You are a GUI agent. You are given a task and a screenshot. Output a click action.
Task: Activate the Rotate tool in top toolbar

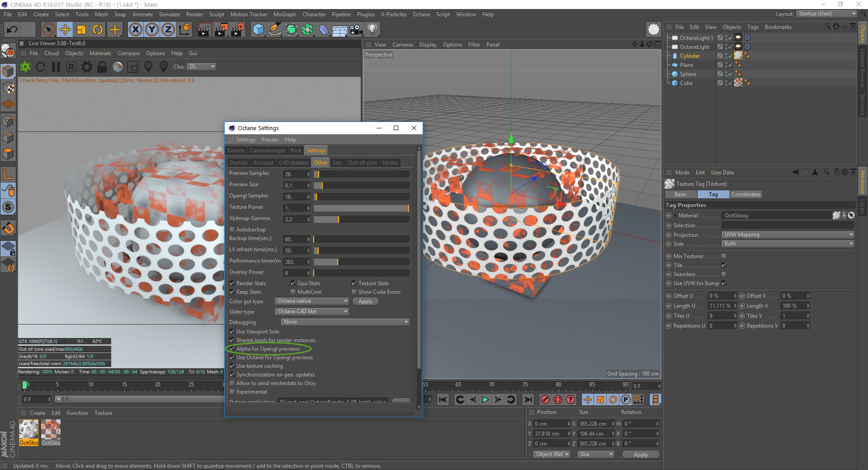pos(98,30)
